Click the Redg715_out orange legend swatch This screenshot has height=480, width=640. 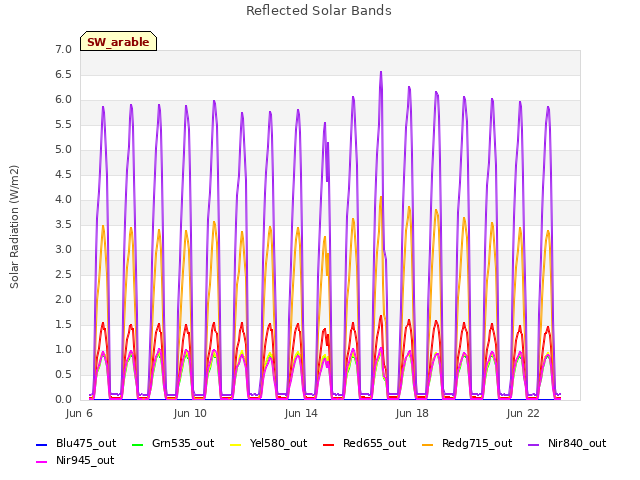click(x=427, y=444)
